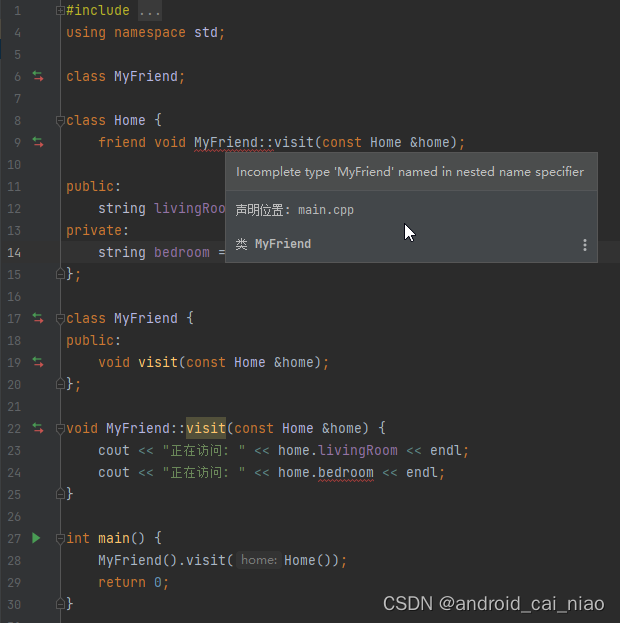Screen dimensions: 620x623
Task: Click the highlighted visit on line 22
Action: tap(206, 428)
